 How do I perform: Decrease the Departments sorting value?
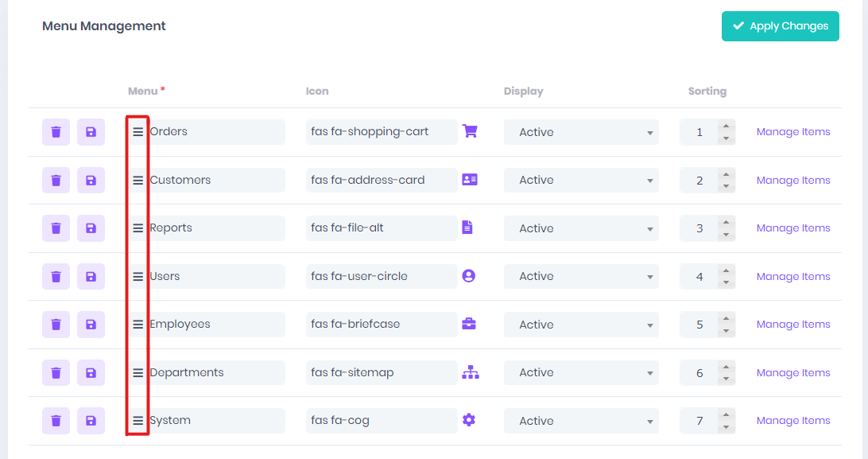tap(727, 379)
